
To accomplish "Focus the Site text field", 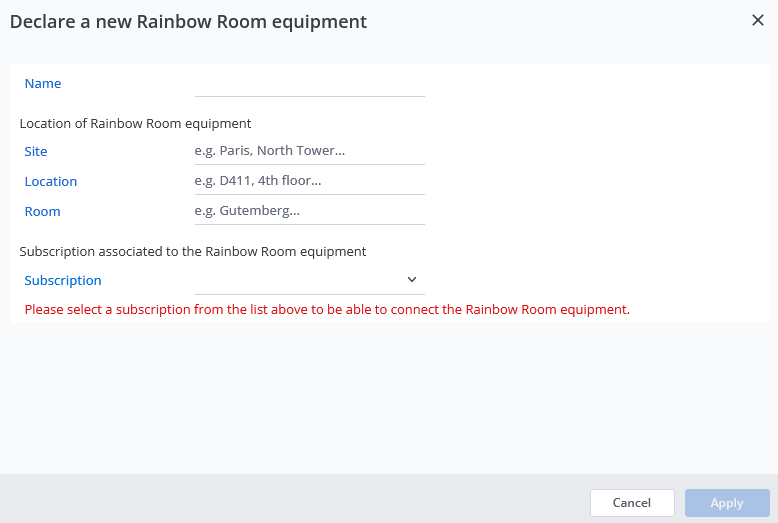I will (309, 151).
